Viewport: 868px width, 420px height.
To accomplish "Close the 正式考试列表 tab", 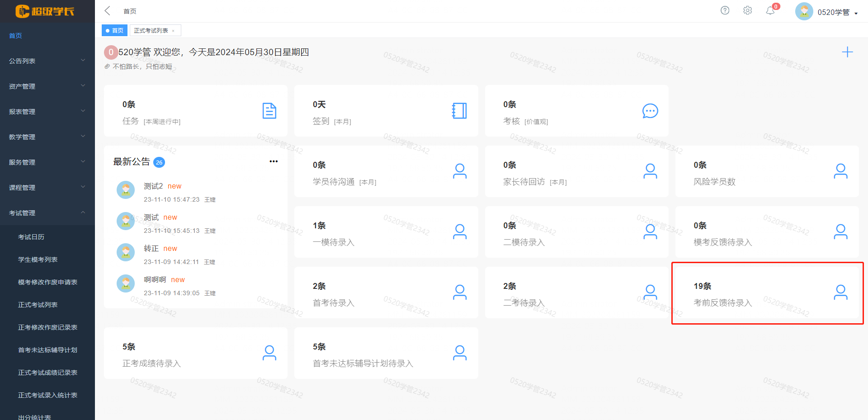I will (173, 31).
